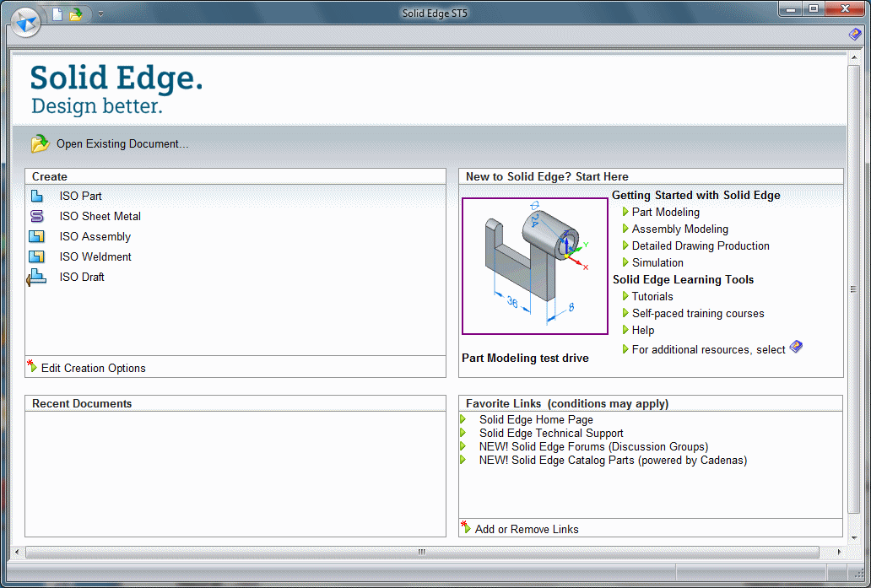Click the arrow icon beside Add or Remove Links
This screenshot has width=871, height=588.
466,527
